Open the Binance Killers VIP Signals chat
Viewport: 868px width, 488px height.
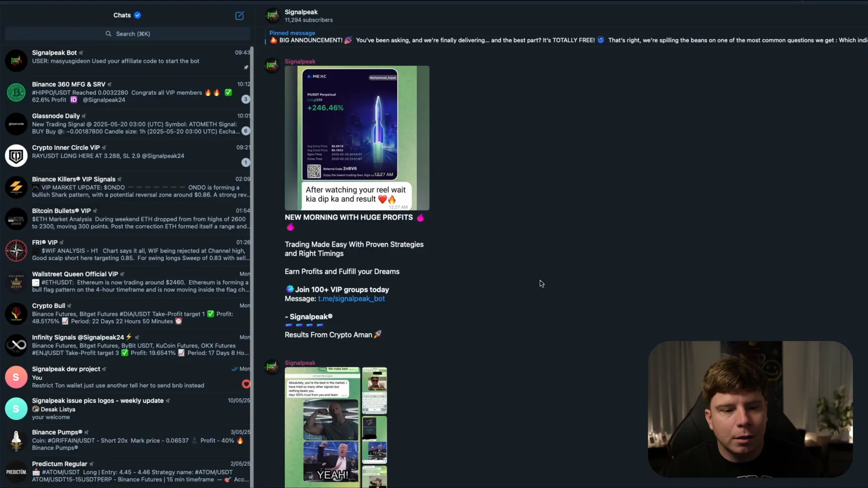[x=127, y=187]
